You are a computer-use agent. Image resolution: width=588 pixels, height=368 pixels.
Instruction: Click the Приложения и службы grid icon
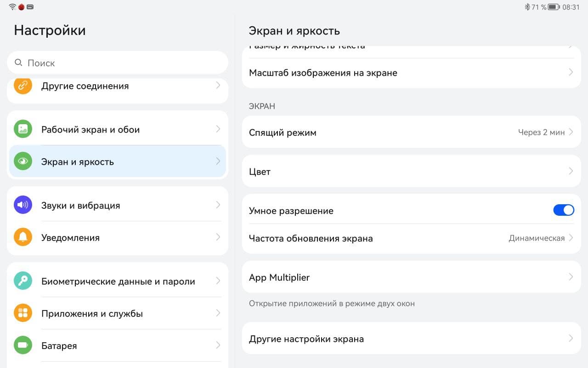(23, 313)
